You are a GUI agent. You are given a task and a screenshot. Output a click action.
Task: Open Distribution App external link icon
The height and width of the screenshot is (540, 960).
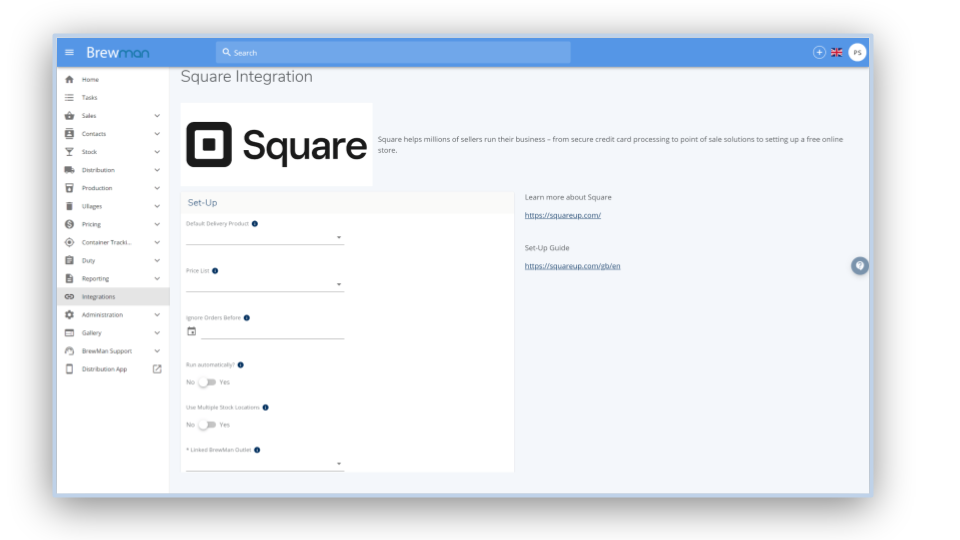point(157,369)
